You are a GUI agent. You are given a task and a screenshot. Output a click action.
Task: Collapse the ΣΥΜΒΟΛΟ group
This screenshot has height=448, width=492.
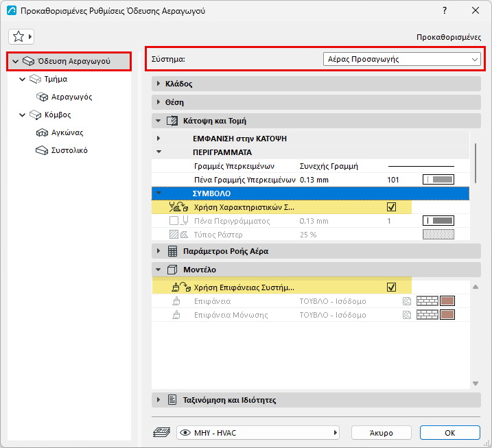click(x=159, y=193)
